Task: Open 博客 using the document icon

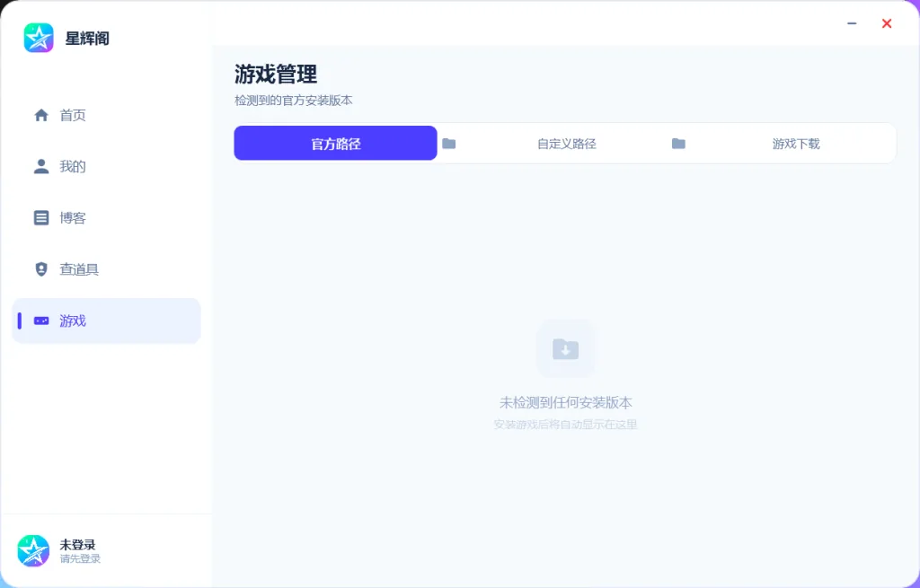Action: pyautogui.click(x=41, y=218)
